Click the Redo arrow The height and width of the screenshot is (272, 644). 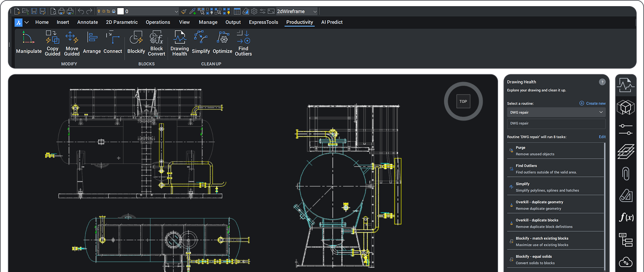(89, 11)
